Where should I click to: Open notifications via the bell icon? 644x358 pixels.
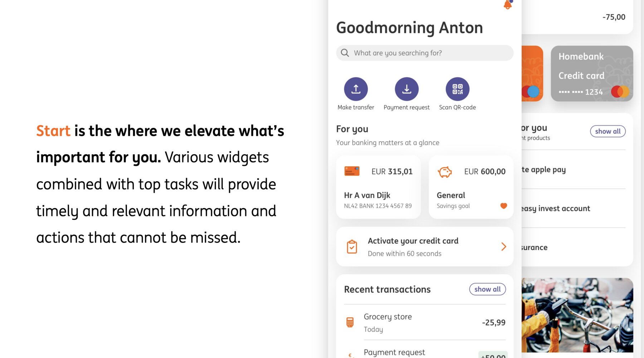tap(508, 4)
